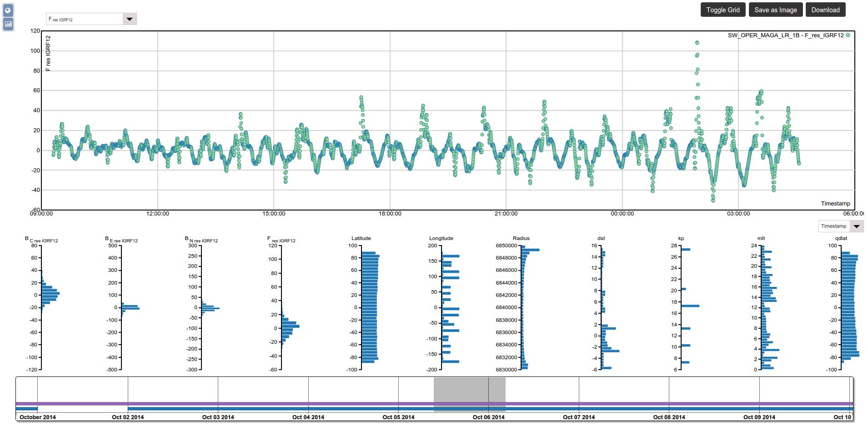Select the qdlat histogram
This screenshot has width=868, height=426.
[842, 304]
